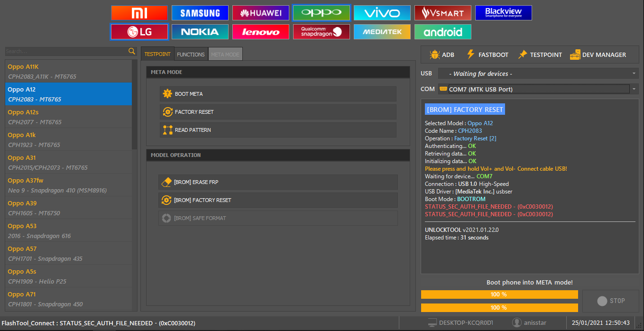Viewport: 644px width, 331px height.
Task: Click the search magnifier icon
Action: coord(132,51)
